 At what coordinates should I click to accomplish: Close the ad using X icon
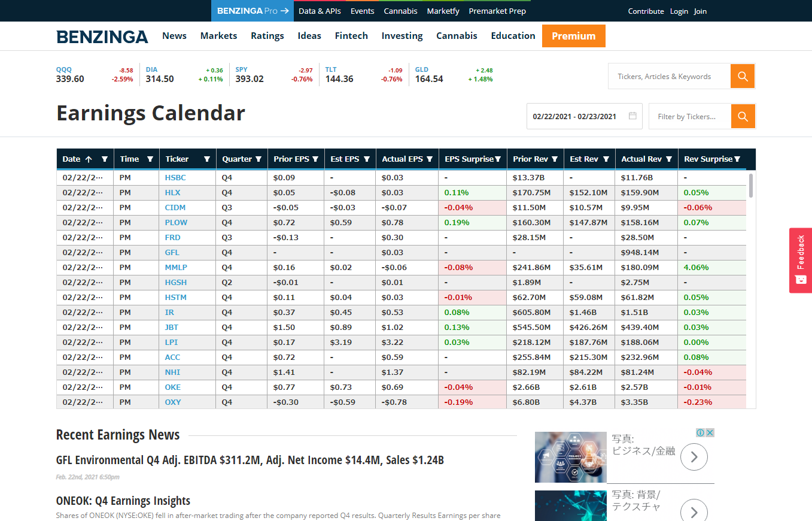710,432
